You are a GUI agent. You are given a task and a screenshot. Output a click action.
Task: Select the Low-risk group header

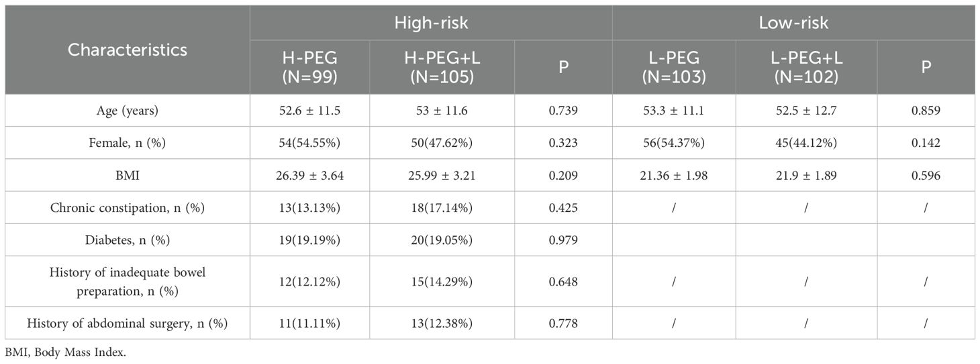[x=793, y=23]
